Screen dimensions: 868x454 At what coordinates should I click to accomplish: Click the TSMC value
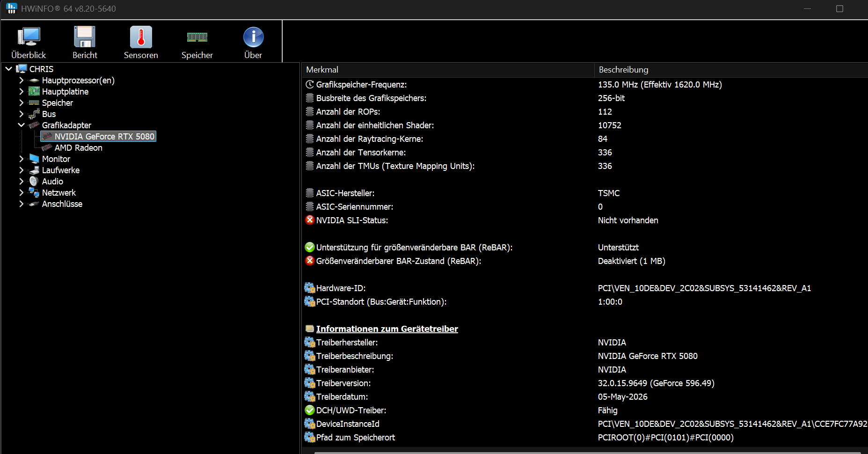(x=609, y=193)
